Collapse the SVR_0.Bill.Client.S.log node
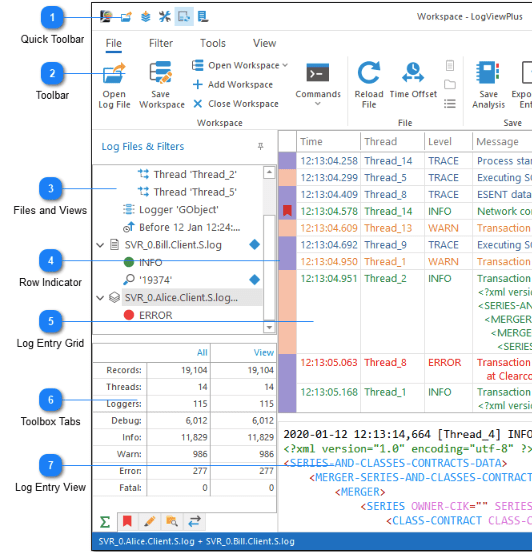The width and height of the screenshot is (532, 552). tap(100, 245)
